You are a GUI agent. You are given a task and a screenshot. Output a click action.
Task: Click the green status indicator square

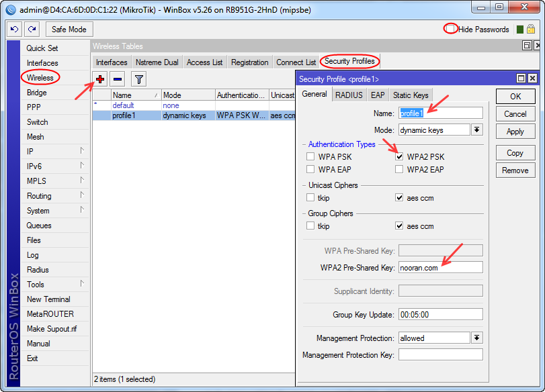[520, 30]
